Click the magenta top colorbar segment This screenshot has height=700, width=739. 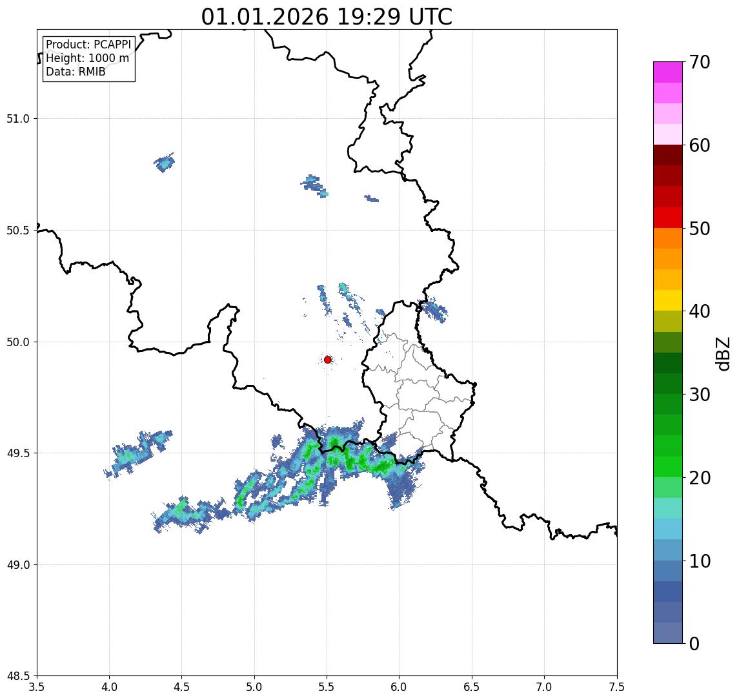tap(668, 72)
